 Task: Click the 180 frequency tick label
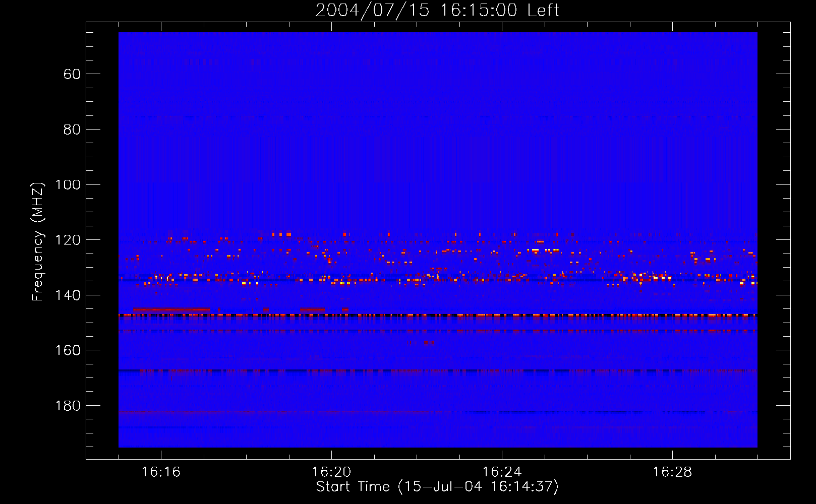click(x=68, y=406)
